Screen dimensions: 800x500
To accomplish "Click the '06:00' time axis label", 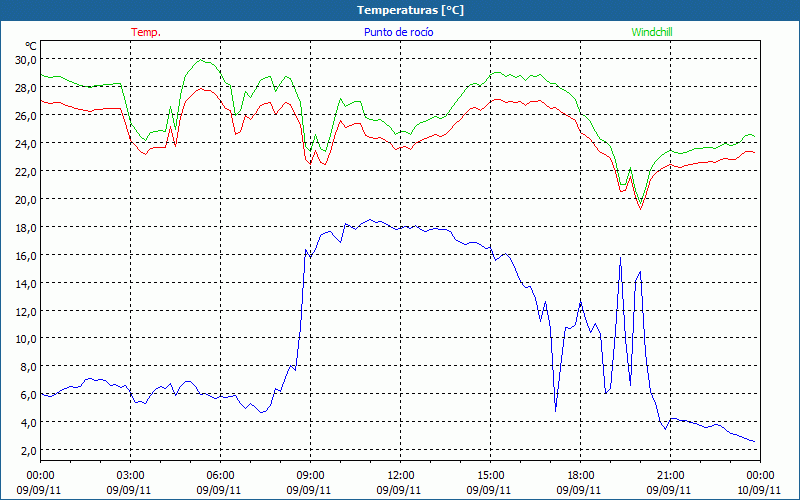I will point(220,476).
